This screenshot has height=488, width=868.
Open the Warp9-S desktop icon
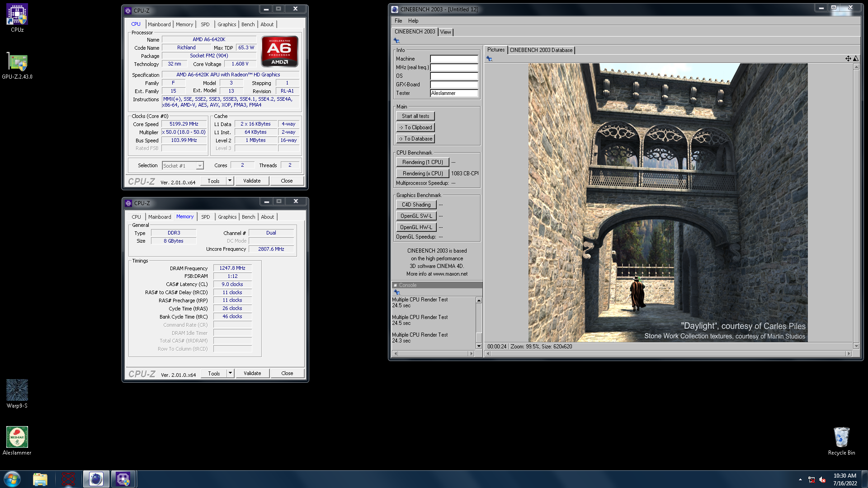pyautogui.click(x=17, y=394)
